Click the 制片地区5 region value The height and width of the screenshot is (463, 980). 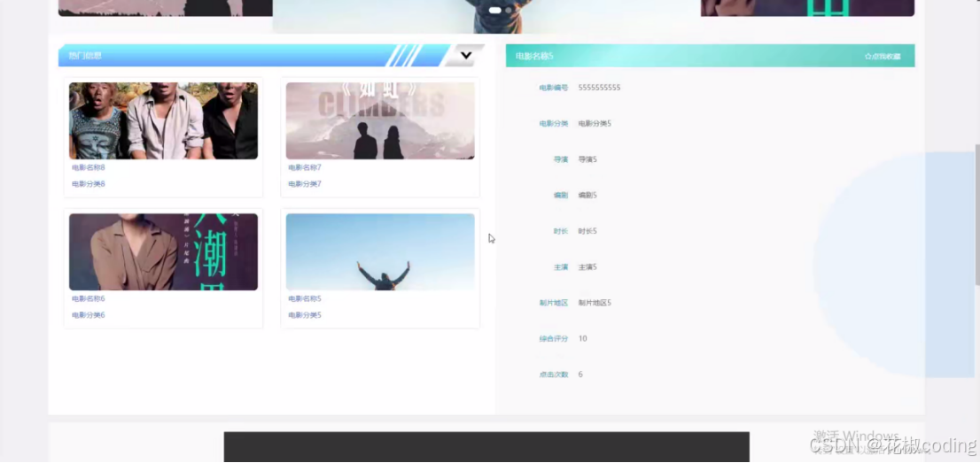pyautogui.click(x=595, y=303)
